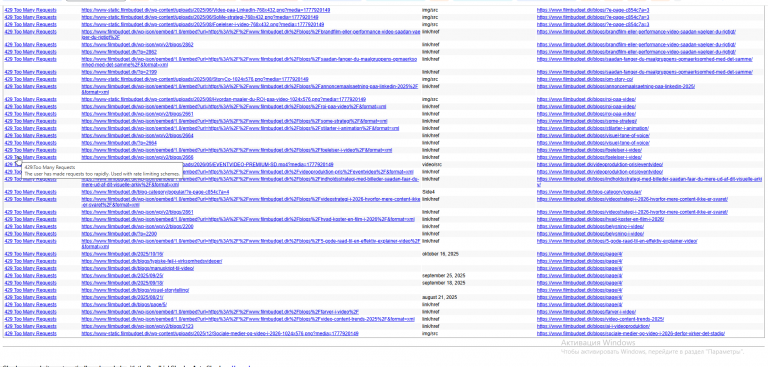
Task: Open the blogs-category/popular ?e-page URL
Action: 155,192
